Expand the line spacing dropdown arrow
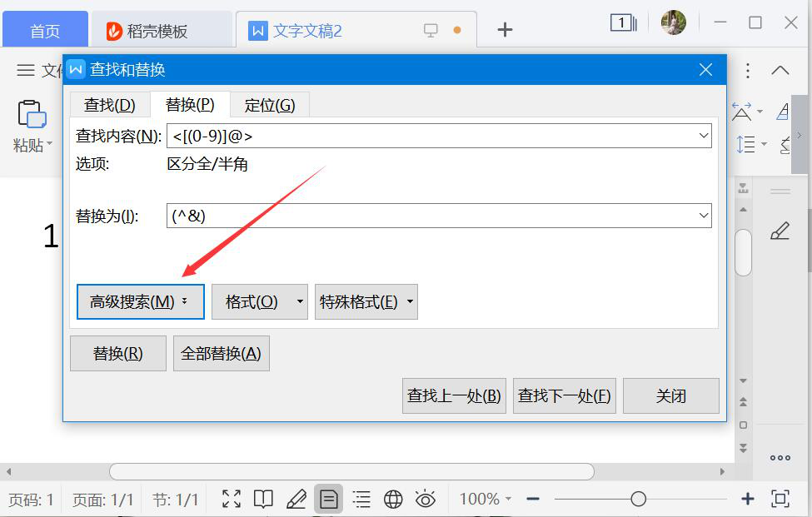This screenshot has width=812, height=517. click(x=765, y=144)
